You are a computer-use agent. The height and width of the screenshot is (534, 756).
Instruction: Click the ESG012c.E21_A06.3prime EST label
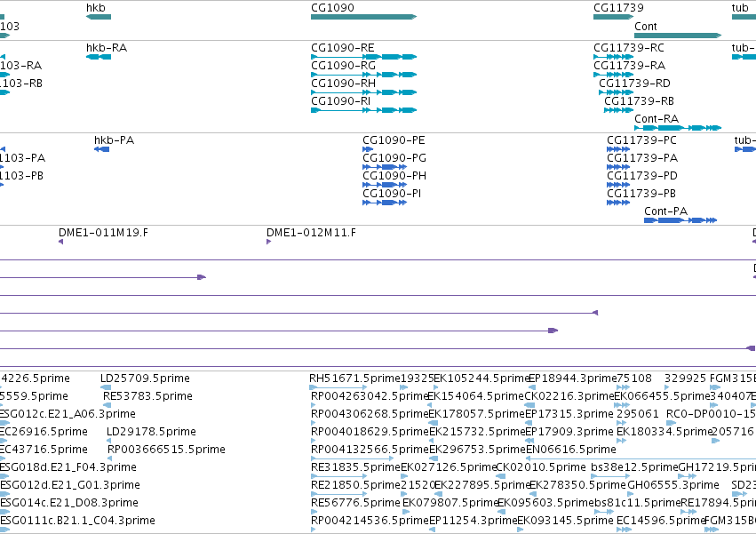pyautogui.click(x=67, y=414)
